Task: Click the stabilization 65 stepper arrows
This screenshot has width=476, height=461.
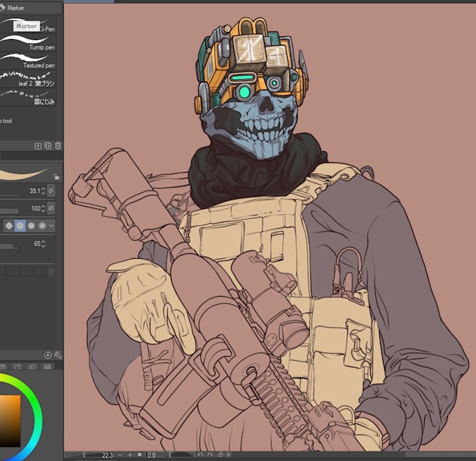Action: coord(43,244)
